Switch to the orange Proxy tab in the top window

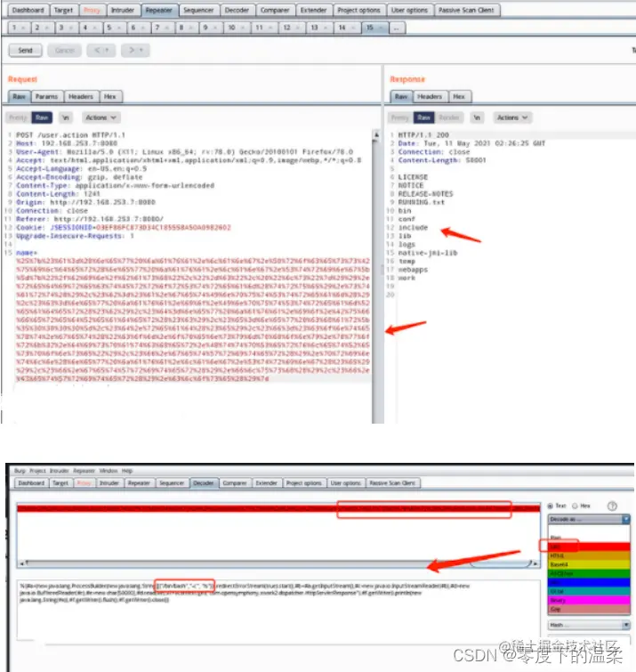[92, 10]
